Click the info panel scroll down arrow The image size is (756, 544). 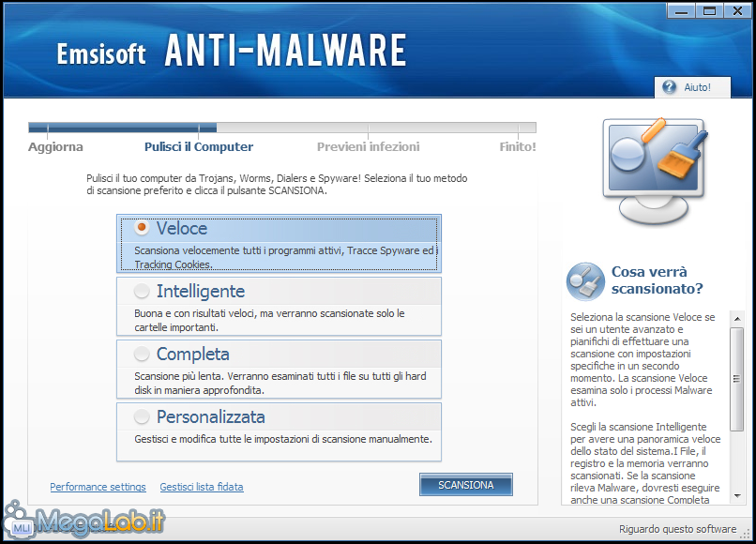pyautogui.click(x=736, y=496)
